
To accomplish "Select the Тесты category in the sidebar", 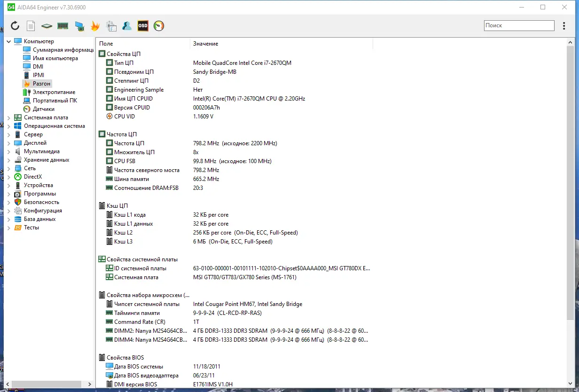I will tap(31, 227).
